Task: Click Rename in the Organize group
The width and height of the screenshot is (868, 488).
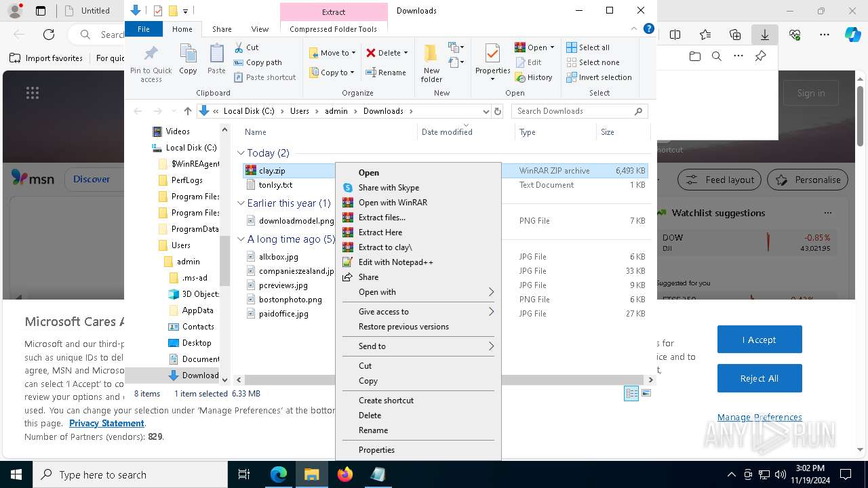Action: (x=386, y=73)
